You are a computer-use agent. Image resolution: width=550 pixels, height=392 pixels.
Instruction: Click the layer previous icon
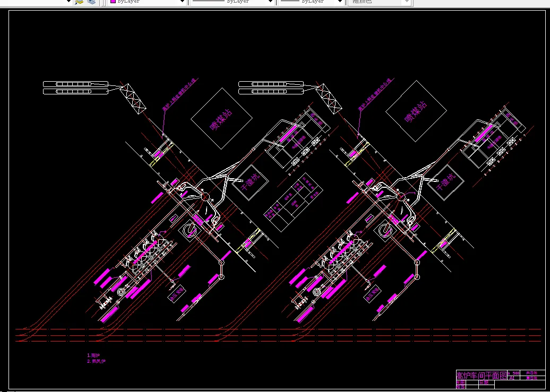(91, 2)
